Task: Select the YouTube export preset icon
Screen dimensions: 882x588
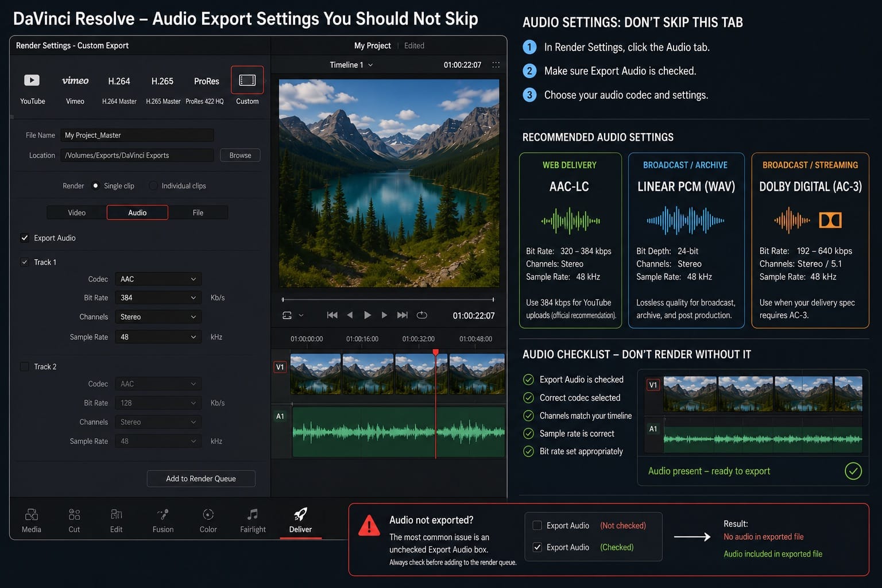Action: (x=32, y=80)
